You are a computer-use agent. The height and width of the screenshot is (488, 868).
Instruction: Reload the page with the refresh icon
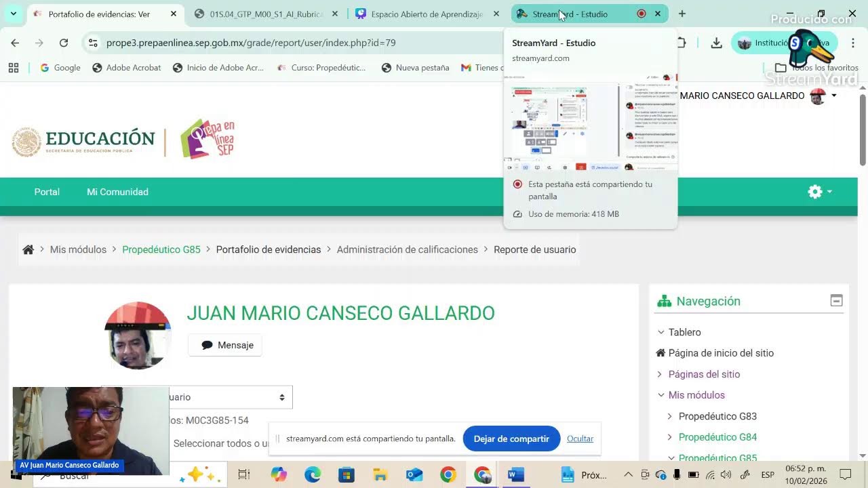point(64,43)
